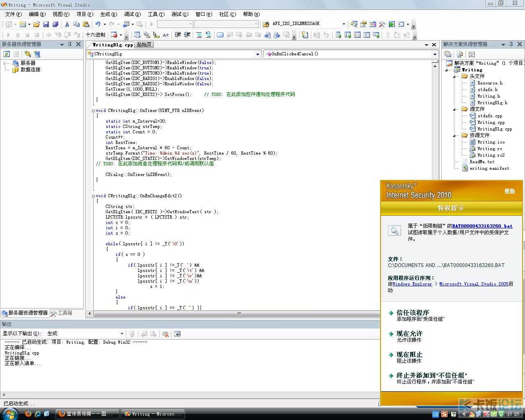525x420 pixels.
Task: Toggle word wrap in Output panel
Action: coord(177,334)
